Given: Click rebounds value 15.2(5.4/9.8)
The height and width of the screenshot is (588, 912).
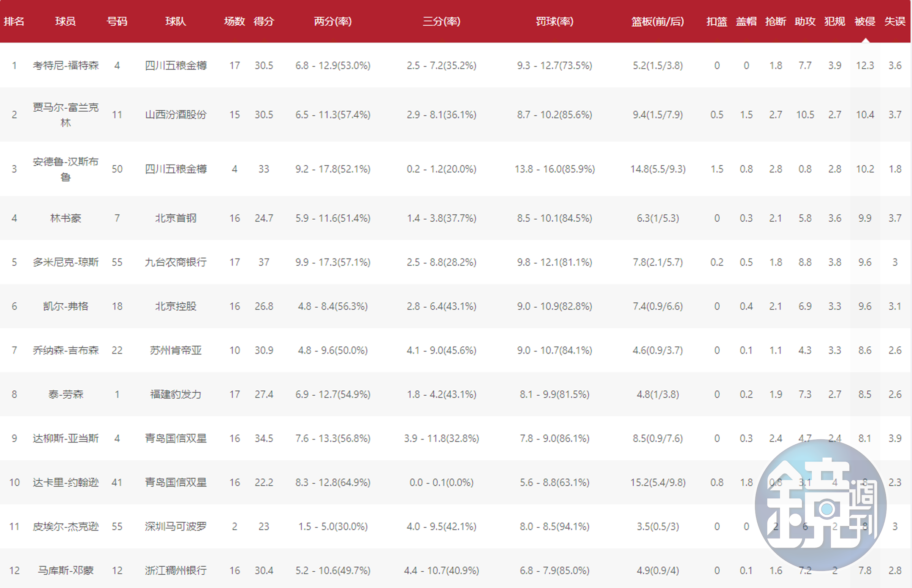Looking at the screenshot, I should pos(658,482).
